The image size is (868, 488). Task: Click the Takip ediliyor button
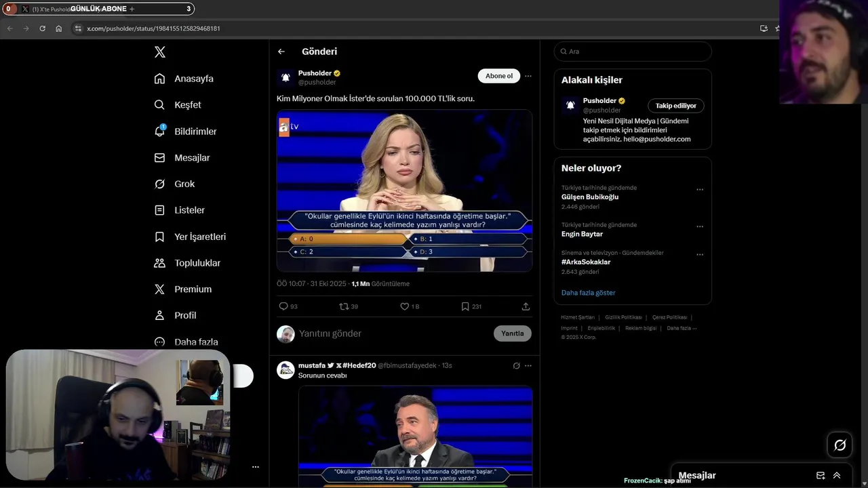[676, 106]
